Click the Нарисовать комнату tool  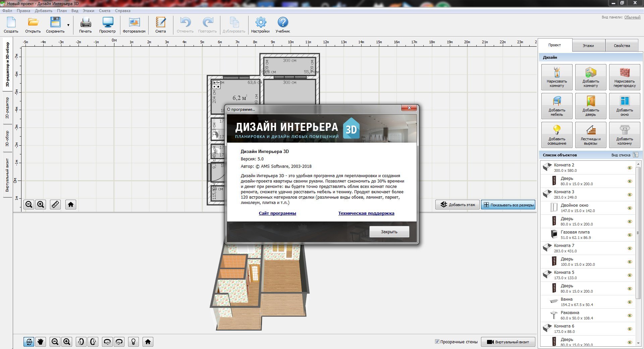(557, 77)
